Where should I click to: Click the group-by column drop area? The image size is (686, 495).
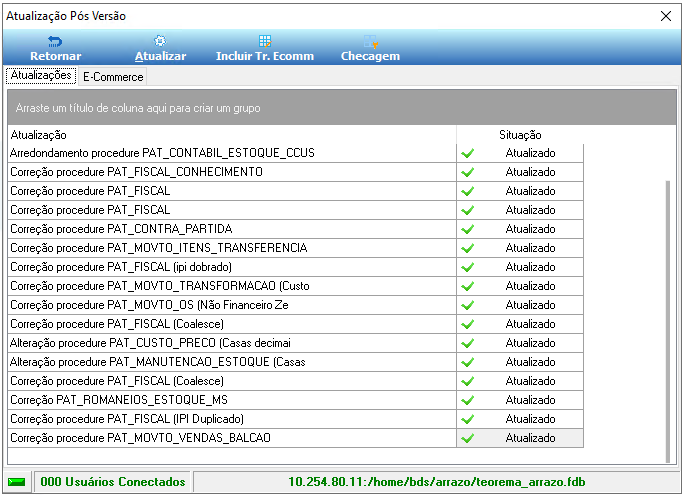click(342, 108)
